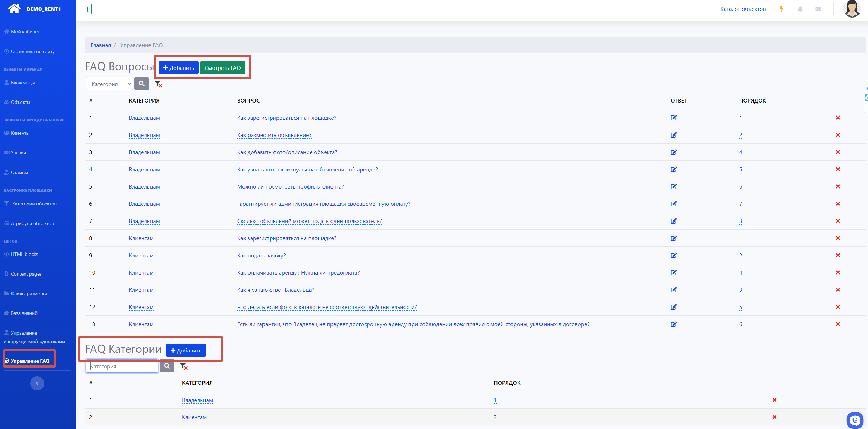Open the envelope messages icon

tap(818, 9)
